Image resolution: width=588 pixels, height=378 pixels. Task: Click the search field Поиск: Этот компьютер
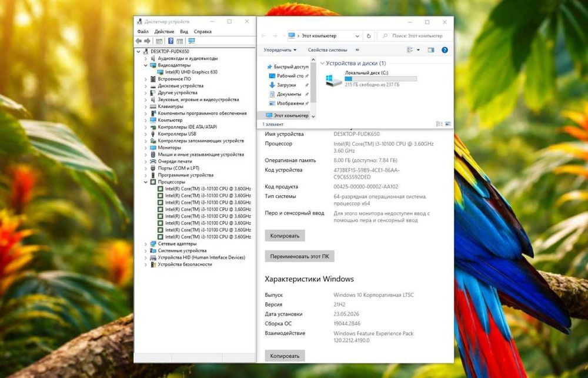[415, 36]
